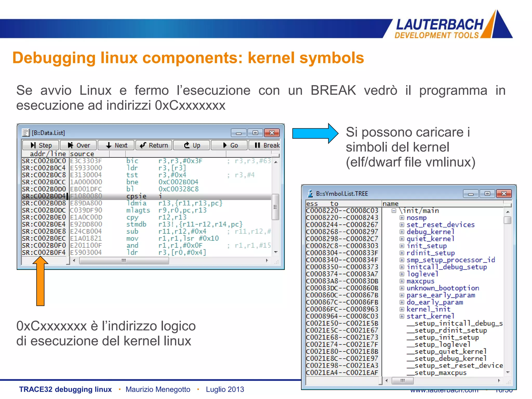The height and width of the screenshot is (399, 532).
Task: Expand the quiet_kernel tree node
Action: (402, 239)
